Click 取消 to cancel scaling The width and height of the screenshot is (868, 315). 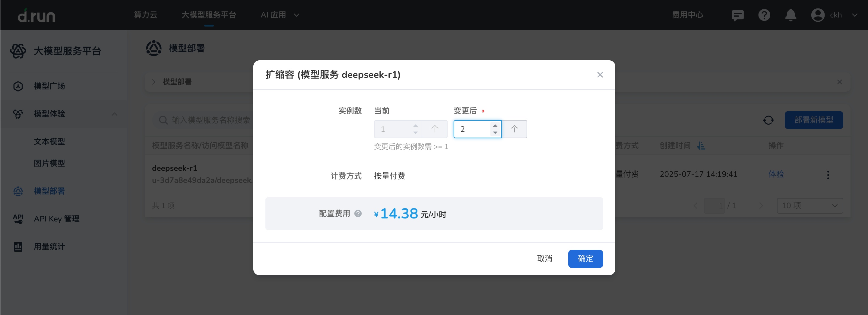pos(544,259)
